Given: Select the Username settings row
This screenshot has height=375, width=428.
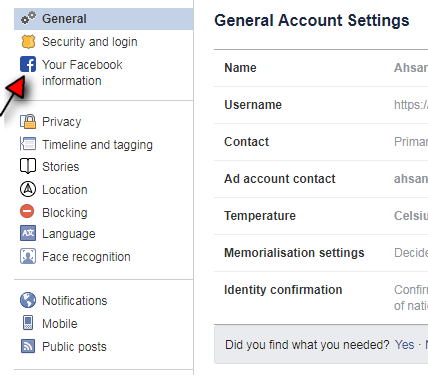Looking at the screenshot, I should pyautogui.click(x=321, y=105).
